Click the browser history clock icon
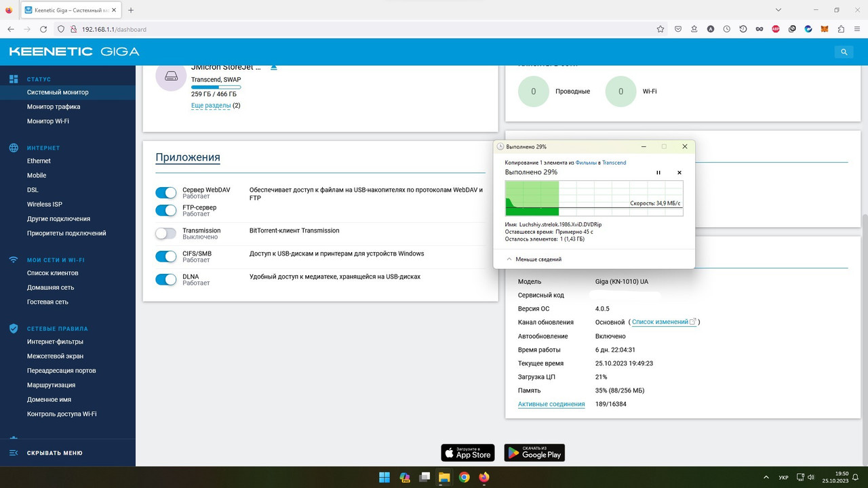Screen dimensions: 868x488 point(727,29)
